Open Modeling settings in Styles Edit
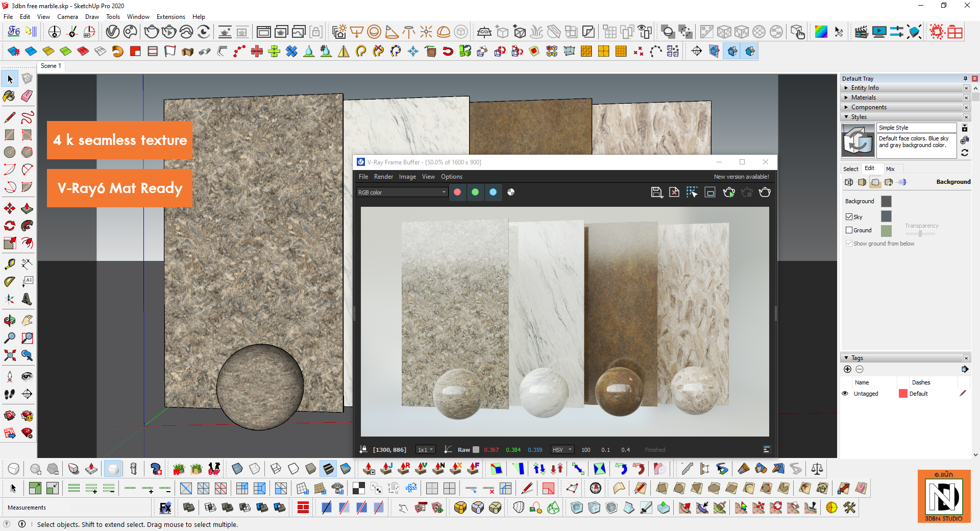Image resolution: width=980 pixels, height=531 pixels. coord(902,182)
